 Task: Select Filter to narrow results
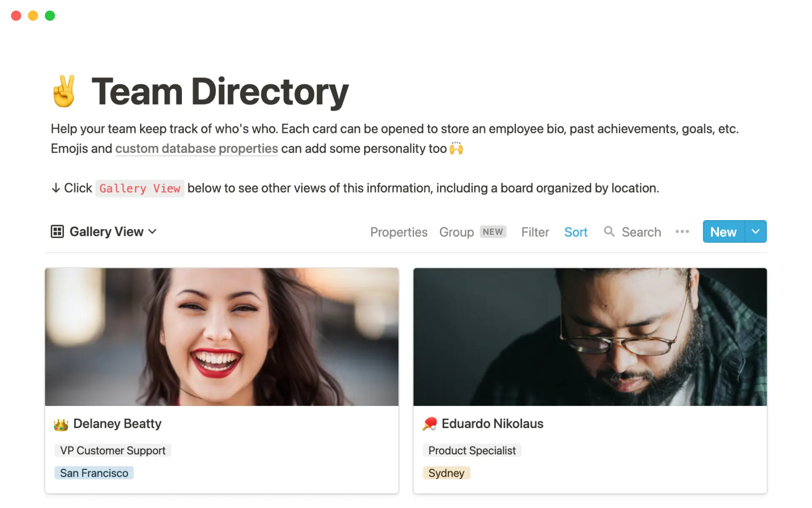coord(534,232)
